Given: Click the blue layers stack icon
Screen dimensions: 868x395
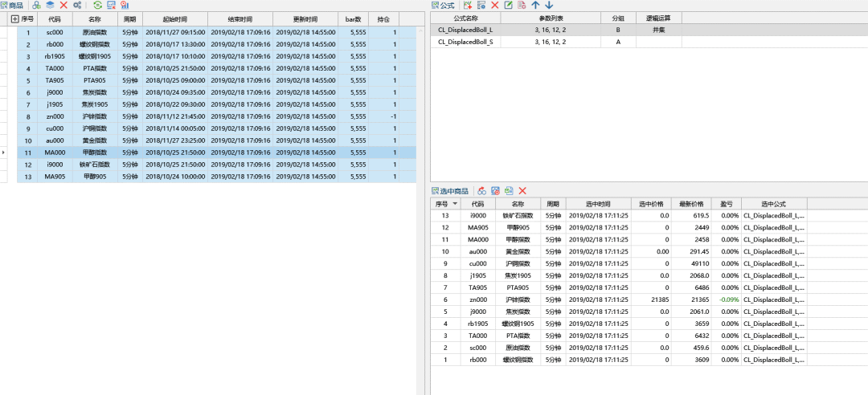Looking at the screenshot, I should pyautogui.click(x=50, y=5).
